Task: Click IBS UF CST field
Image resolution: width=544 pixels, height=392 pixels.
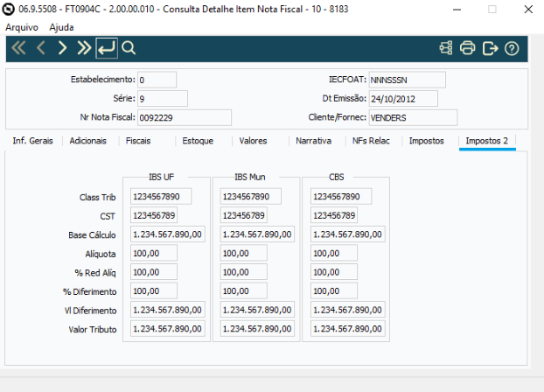Action: (154, 215)
